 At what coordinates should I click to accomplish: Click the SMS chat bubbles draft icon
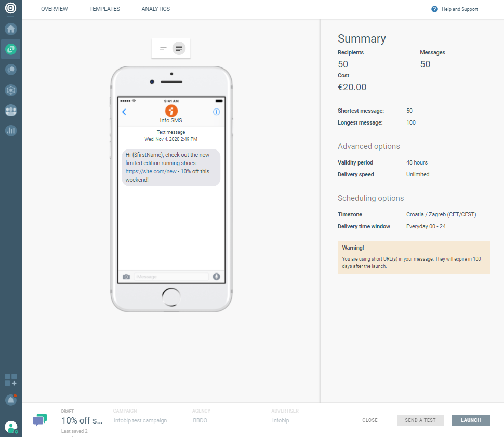click(x=40, y=420)
